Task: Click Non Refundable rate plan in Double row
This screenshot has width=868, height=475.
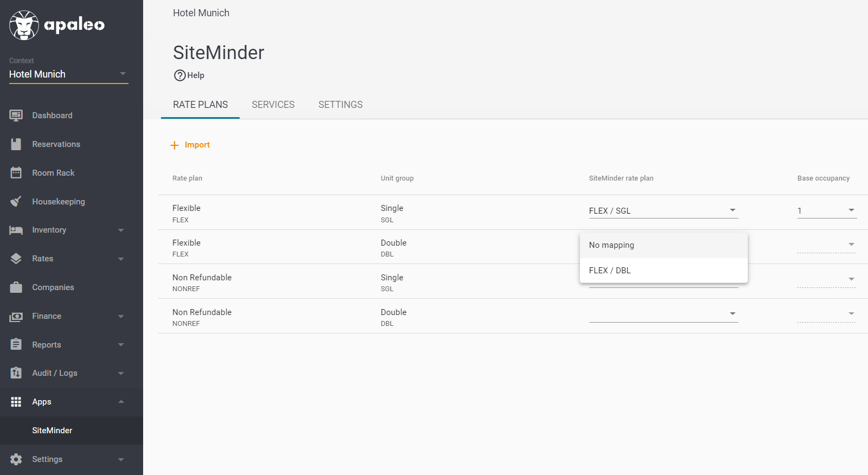Action: (202, 312)
